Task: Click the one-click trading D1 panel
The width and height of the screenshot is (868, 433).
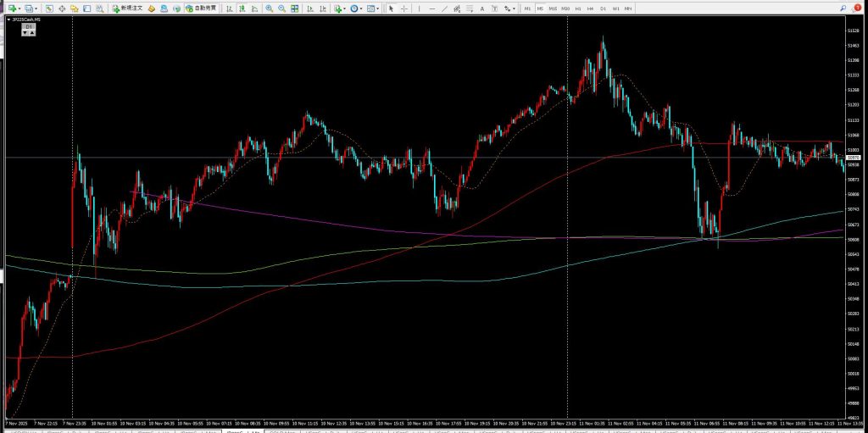Action: 28,30
